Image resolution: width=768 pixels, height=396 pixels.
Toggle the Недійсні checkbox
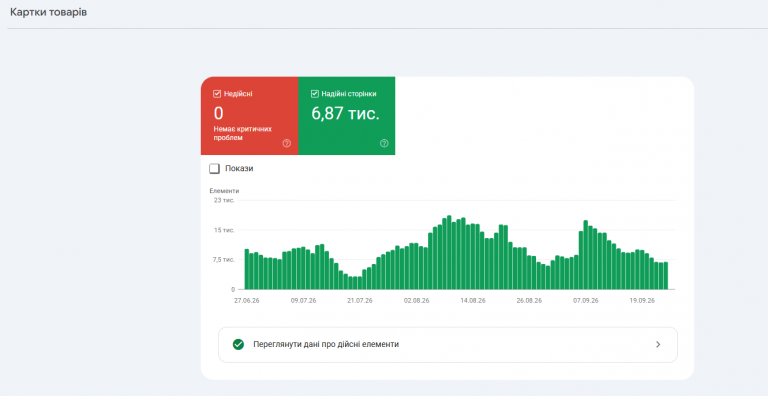217,94
